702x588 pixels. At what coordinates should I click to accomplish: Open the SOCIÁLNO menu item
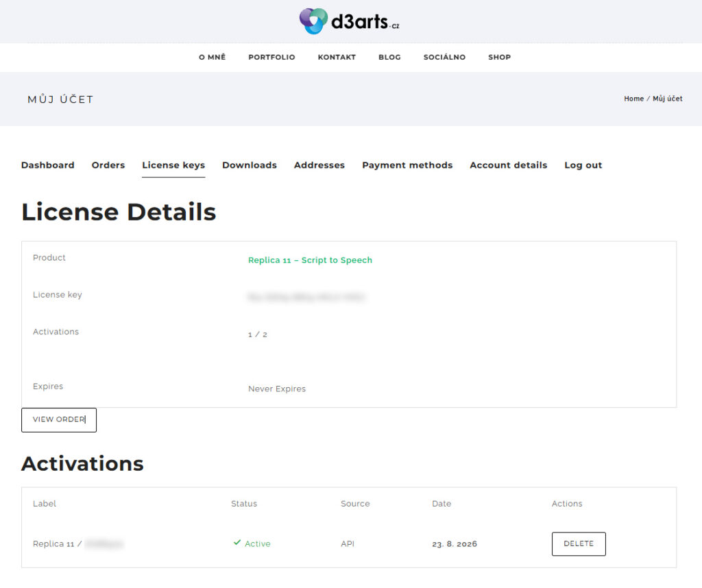[x=444, y=58]
